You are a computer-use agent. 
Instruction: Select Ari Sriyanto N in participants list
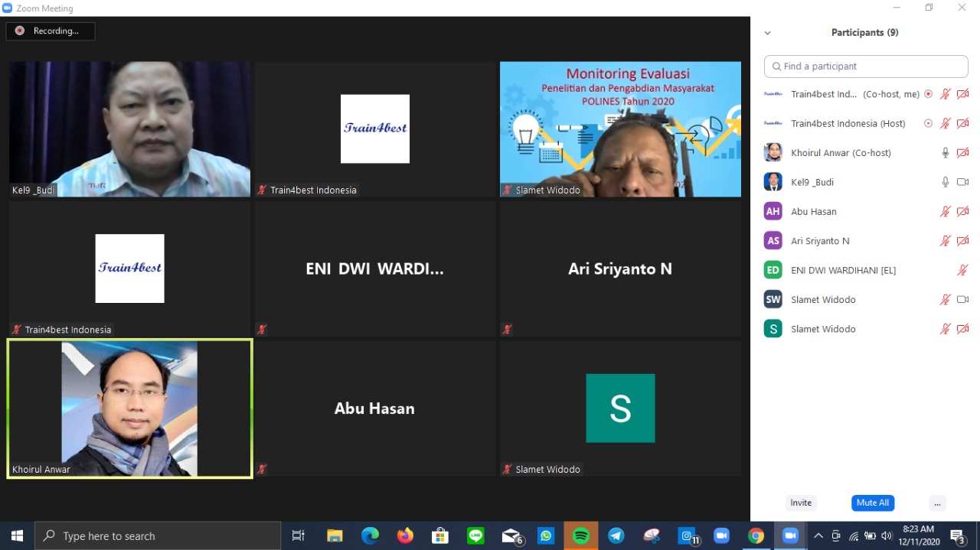pyautogui.click(x=820, y=241)
